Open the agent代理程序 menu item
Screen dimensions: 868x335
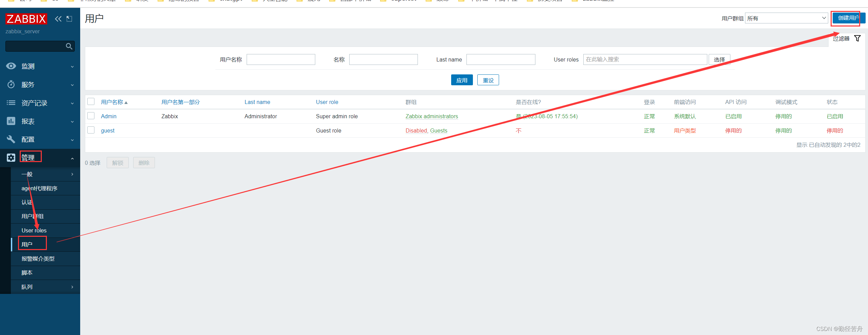[x=46, y=188]
